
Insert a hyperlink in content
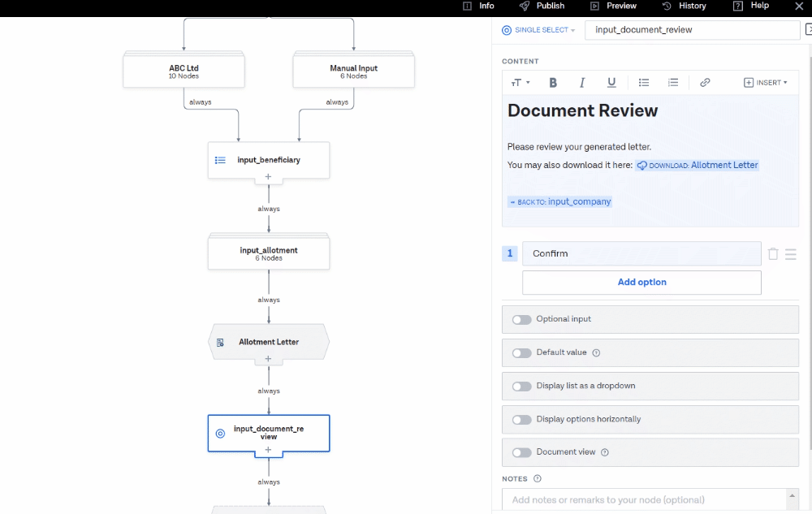(705, 83)
